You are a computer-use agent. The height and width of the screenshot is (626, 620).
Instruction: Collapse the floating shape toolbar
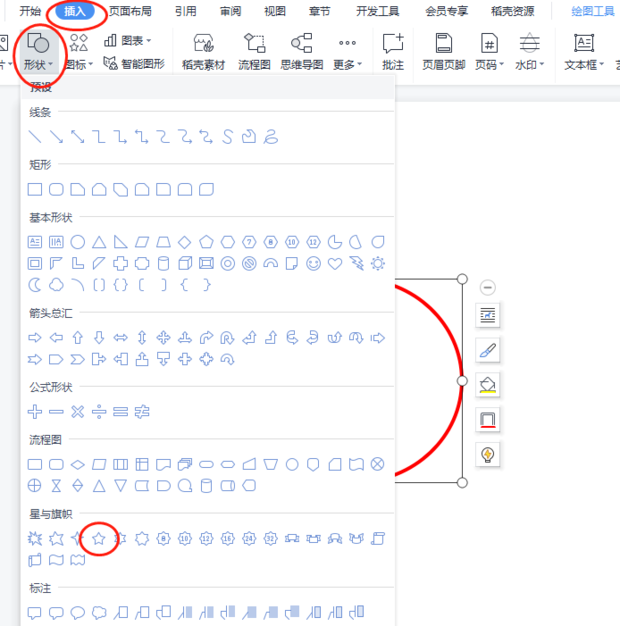point(487,287)
